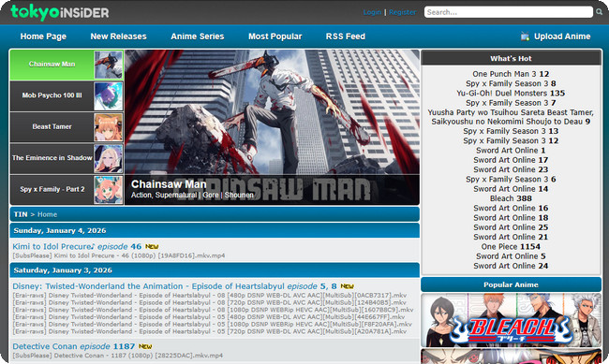Open Spy x Family Season 3 6
This screenshot has height=364, width=609.
tap(511, 180)
